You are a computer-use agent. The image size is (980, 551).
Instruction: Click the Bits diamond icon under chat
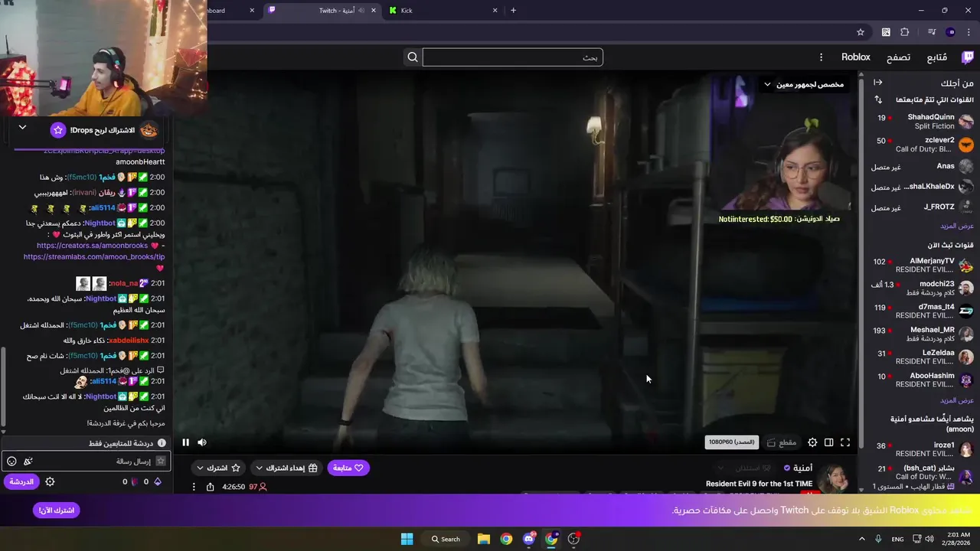(x=158, y=482)
